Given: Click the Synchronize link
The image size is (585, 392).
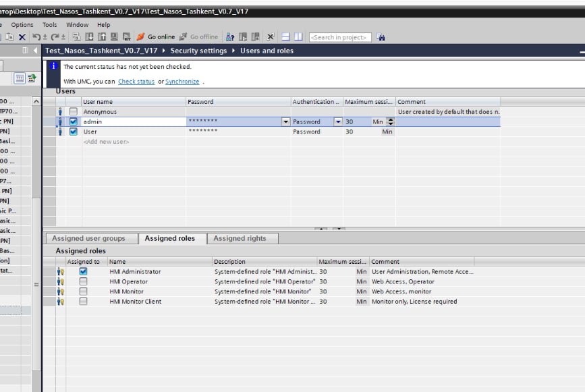Looking at the screenshot, I should tap(182, 82).
